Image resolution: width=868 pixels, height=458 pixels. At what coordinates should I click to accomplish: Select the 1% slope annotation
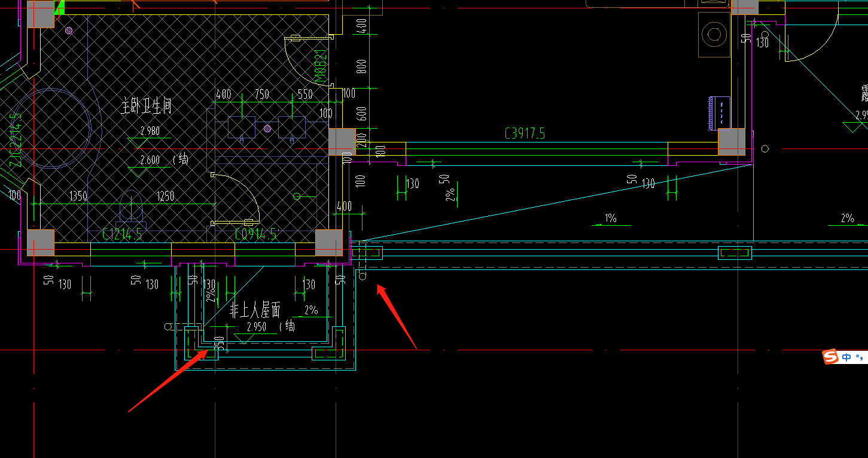pyautogui.click(x=610, y=218)
